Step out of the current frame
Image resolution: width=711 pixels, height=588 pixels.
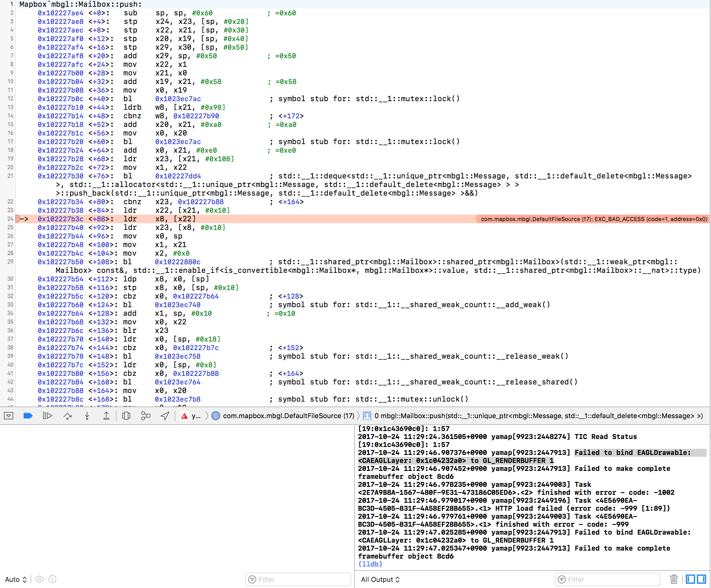tap(106, 416)
